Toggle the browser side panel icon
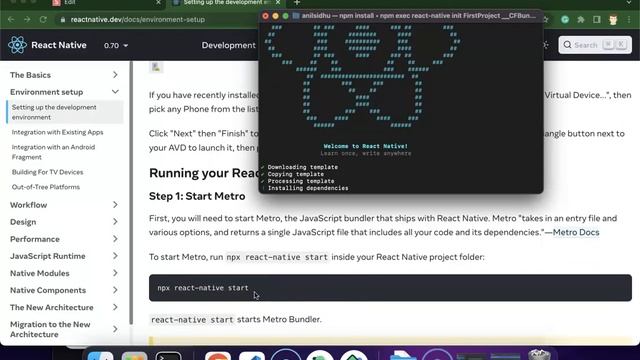Screen dimensions: 640x360 coord(597,19)
